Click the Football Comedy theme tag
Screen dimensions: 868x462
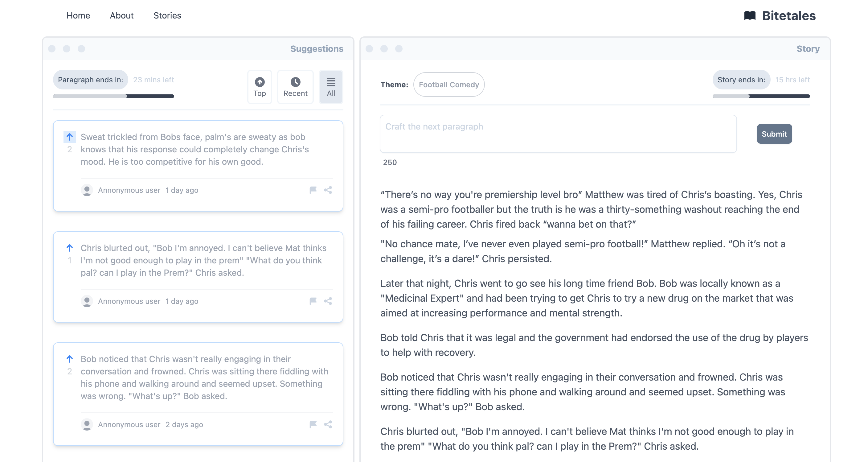coord(449,85)
